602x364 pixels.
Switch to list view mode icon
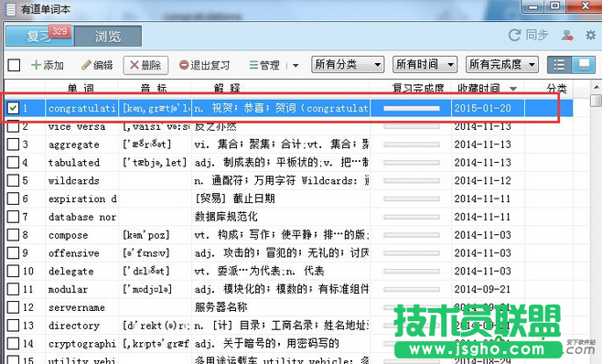coord(559,65)
